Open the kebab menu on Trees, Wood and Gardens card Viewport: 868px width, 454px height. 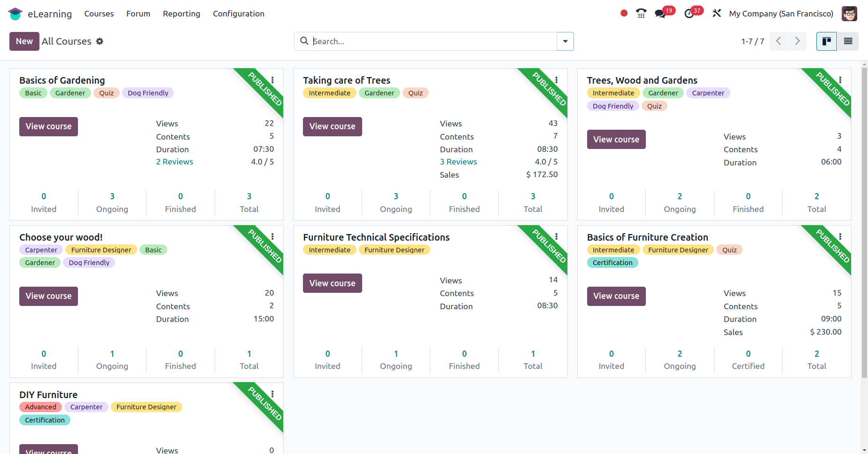tap(840, 80)
